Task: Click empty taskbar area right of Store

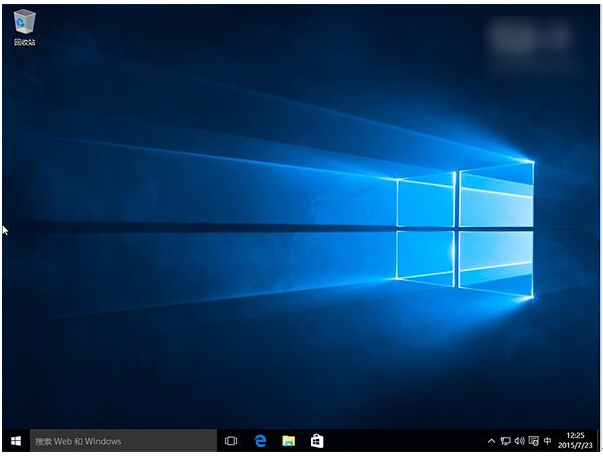Action: click(x=400, y=441)
